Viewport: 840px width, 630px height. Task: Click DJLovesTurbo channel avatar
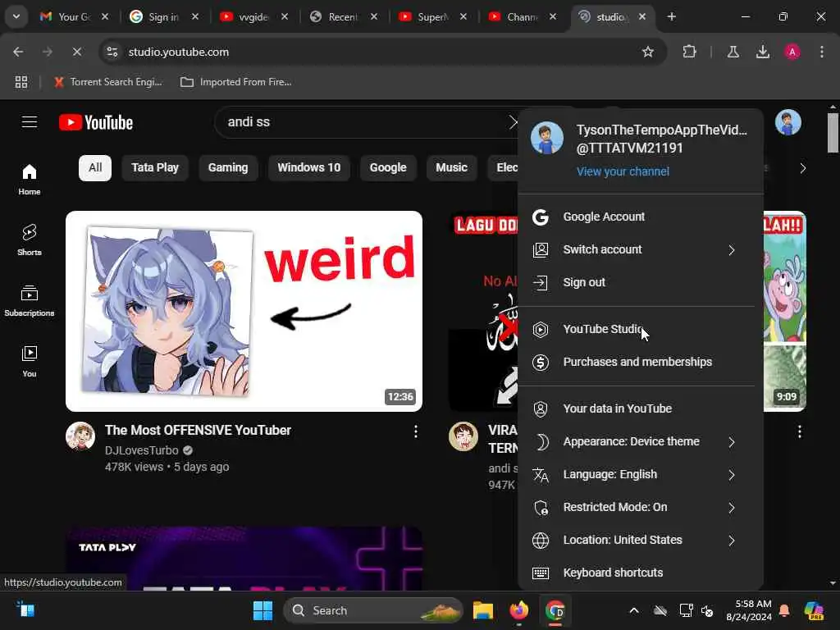tap(80, 436)
